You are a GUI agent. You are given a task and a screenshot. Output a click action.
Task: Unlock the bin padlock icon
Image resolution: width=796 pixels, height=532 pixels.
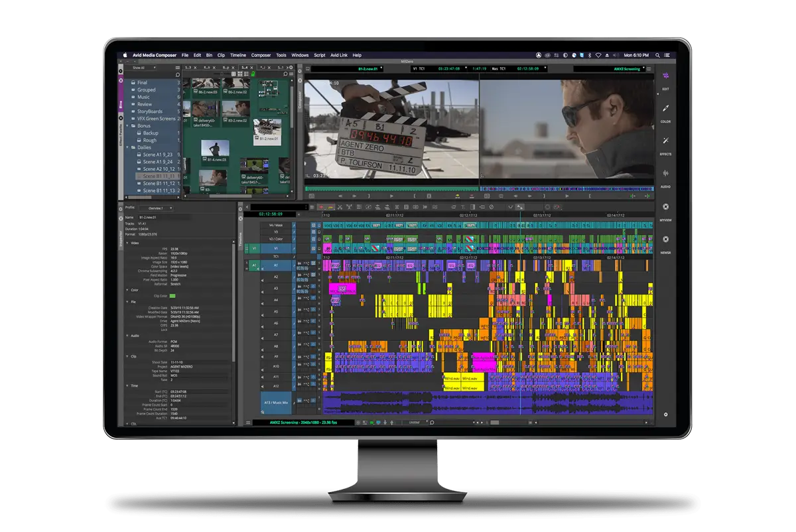coord(253,74)
